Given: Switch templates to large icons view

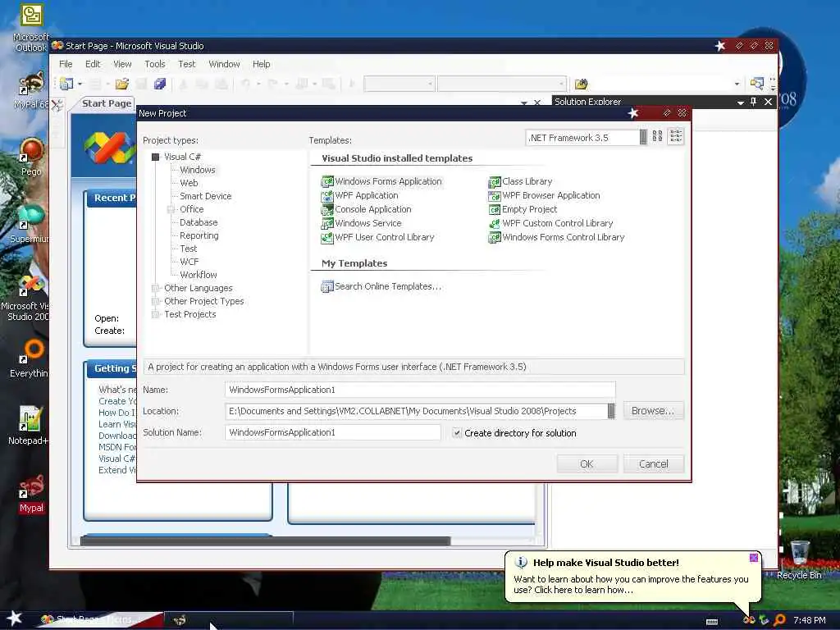Looking at the screenshot, I should [657, 137].
